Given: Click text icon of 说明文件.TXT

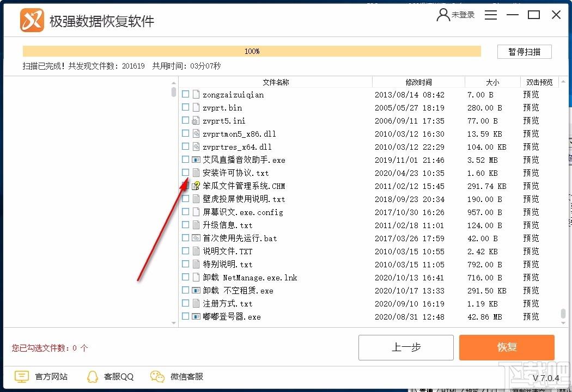Looking at the screenshot, I should point(196,251).
